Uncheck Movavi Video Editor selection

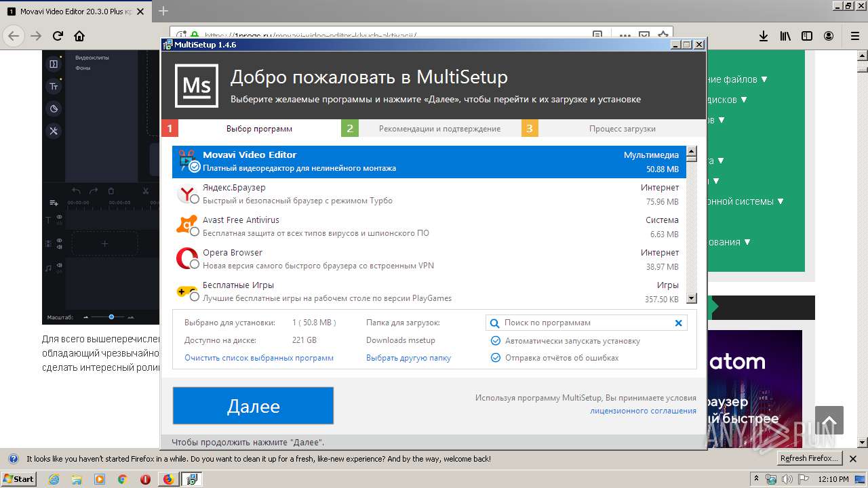(x=195, y=167)
